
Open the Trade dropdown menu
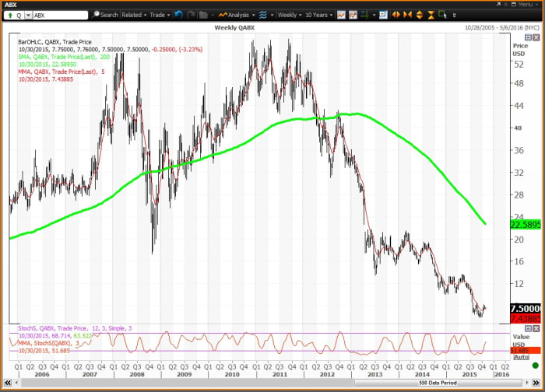pos(160,15)
